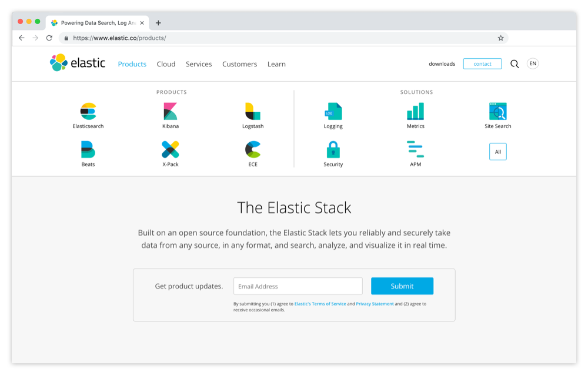
Task: Click the downloads link
Action: click(x=442, y=64)
